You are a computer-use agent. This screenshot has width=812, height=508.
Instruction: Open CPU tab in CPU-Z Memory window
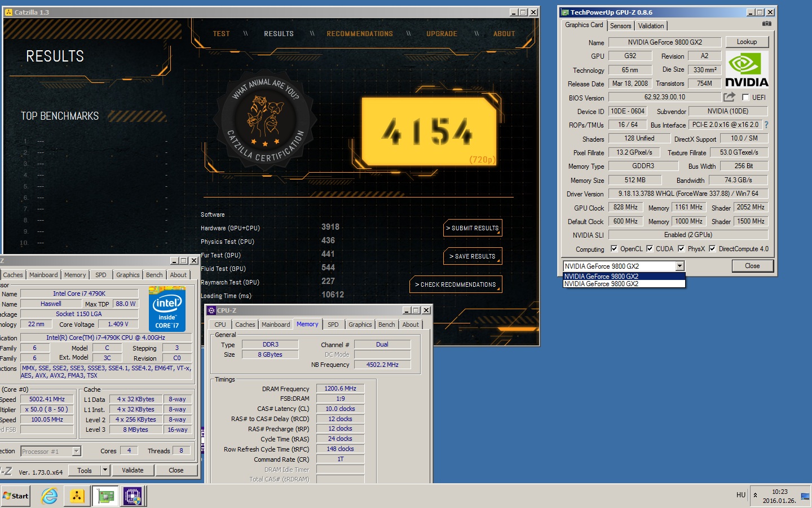[220, 325]
